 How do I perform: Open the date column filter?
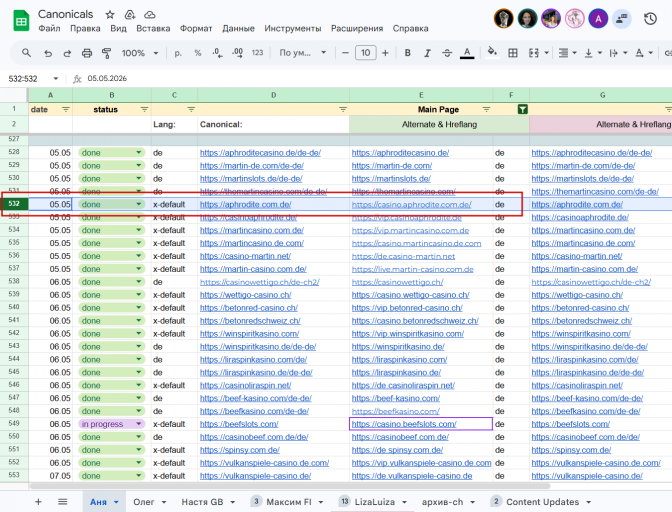(x=66, y=109)
